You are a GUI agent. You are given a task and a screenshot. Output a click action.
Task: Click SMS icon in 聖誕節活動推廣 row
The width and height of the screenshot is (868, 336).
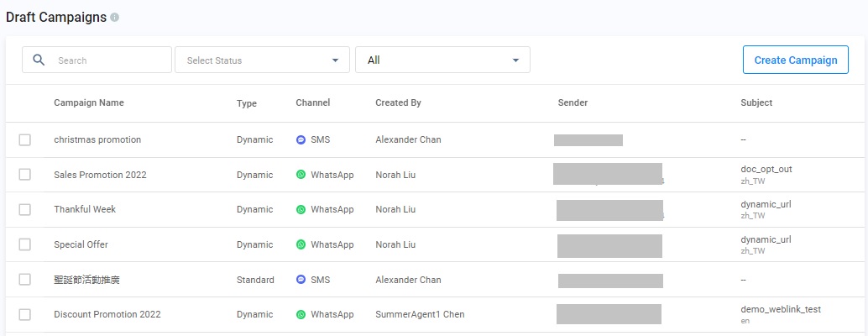pos(301,280)
